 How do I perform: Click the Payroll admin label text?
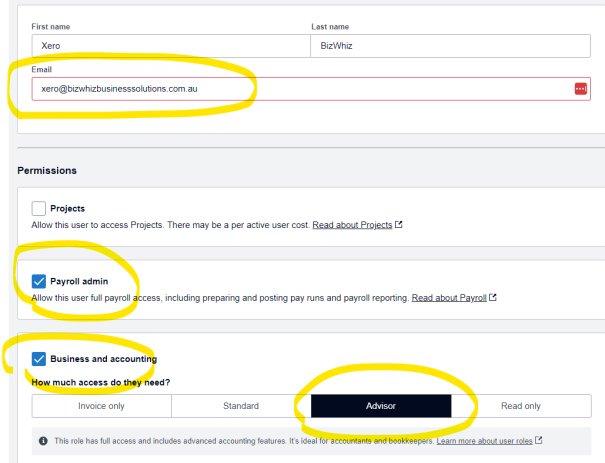pyautogui.click(x=78, y=281)
